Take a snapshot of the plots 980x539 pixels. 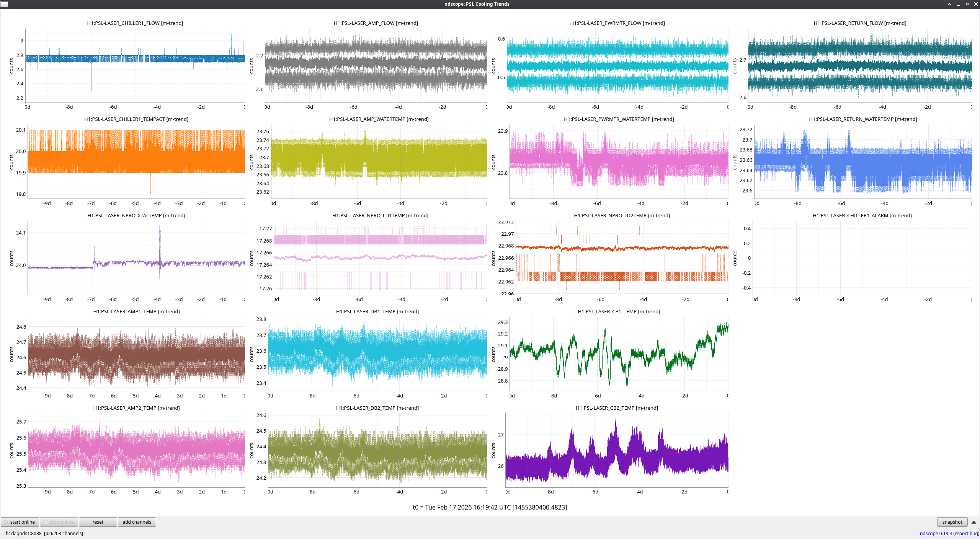952,522
